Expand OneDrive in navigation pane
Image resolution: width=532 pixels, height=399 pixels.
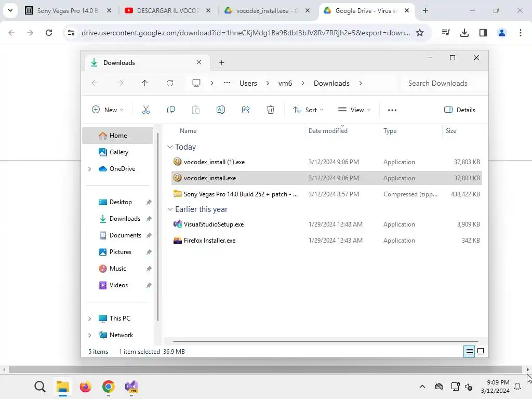[x=89, y=169]
